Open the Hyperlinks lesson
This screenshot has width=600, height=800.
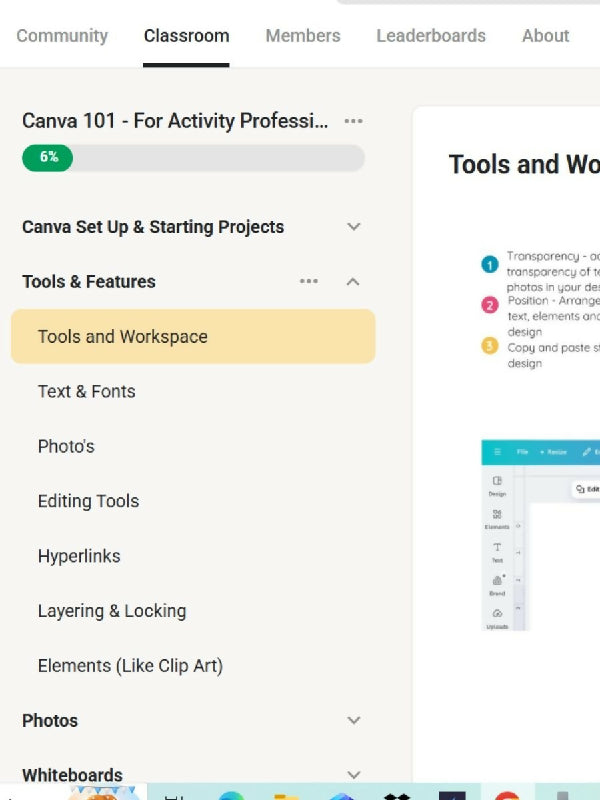coord(79,556)
